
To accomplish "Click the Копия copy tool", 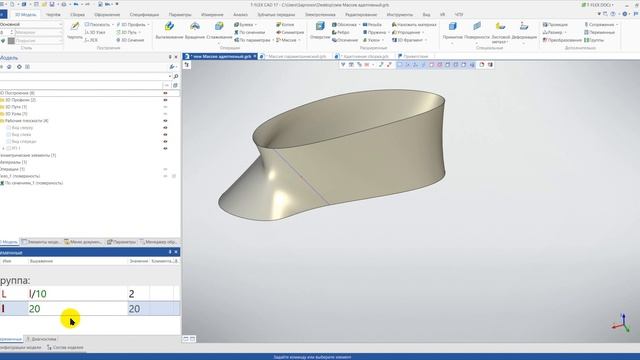I will point(285,24).
